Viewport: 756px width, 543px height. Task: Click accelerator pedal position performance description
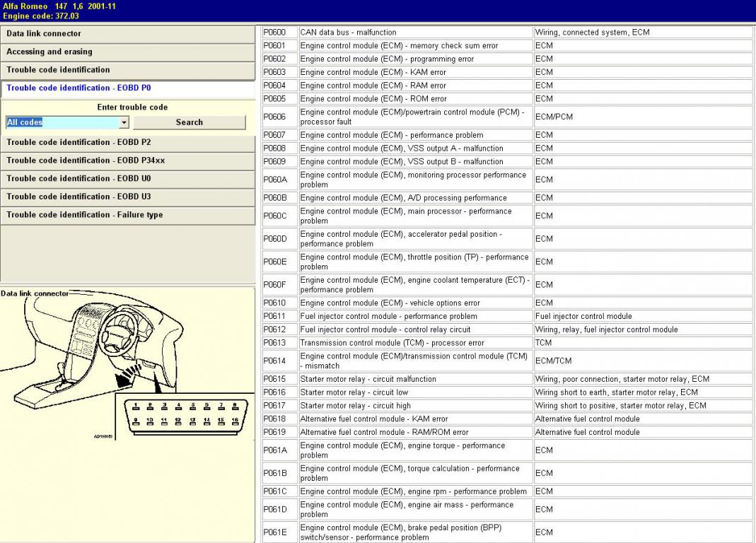click(415, 239)
